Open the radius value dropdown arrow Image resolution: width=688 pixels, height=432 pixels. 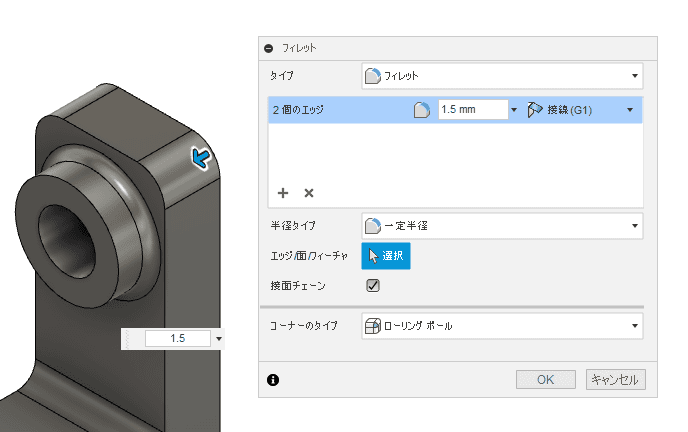point(514,110)
